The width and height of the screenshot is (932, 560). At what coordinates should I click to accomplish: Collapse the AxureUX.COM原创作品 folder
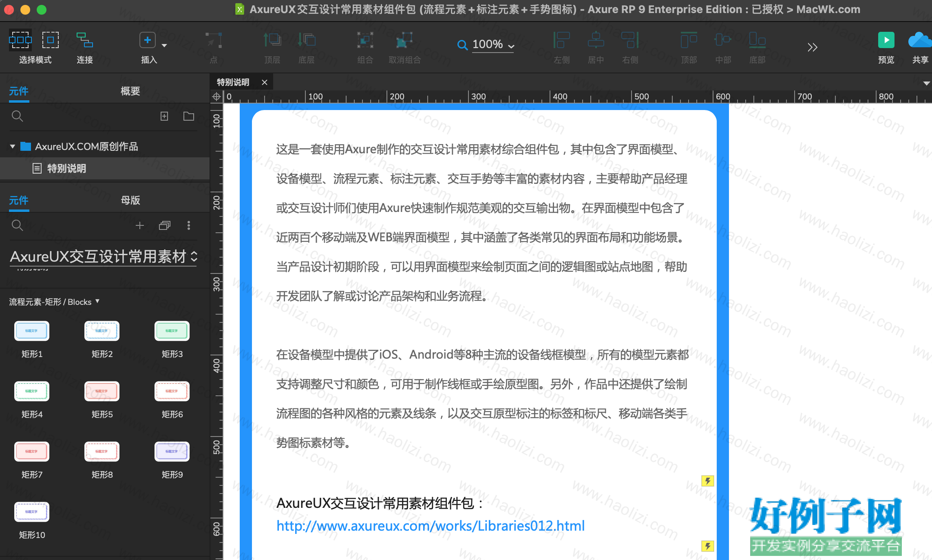coord(13,146)
